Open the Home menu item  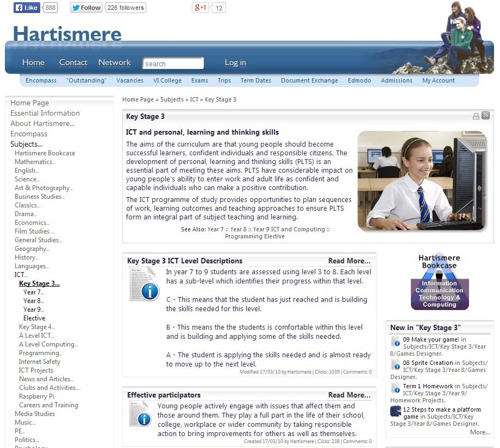point(33,62)
